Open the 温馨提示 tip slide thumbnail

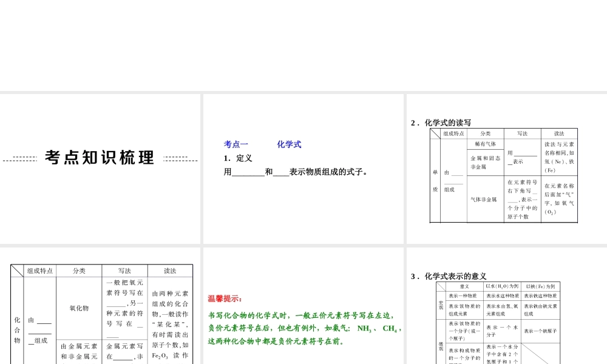coord(303,306)
